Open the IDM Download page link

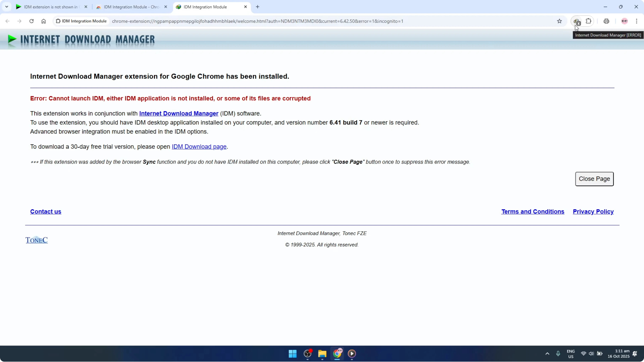(199, 147)
